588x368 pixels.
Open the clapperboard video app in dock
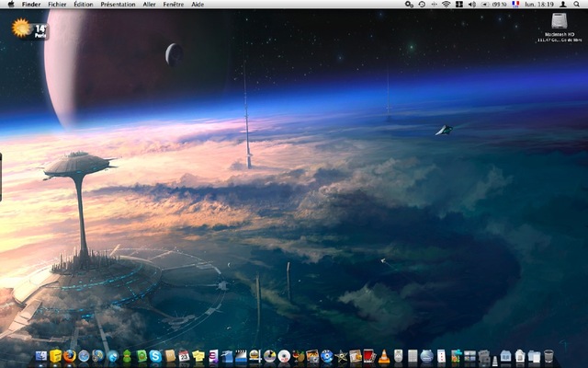(241, 356)
